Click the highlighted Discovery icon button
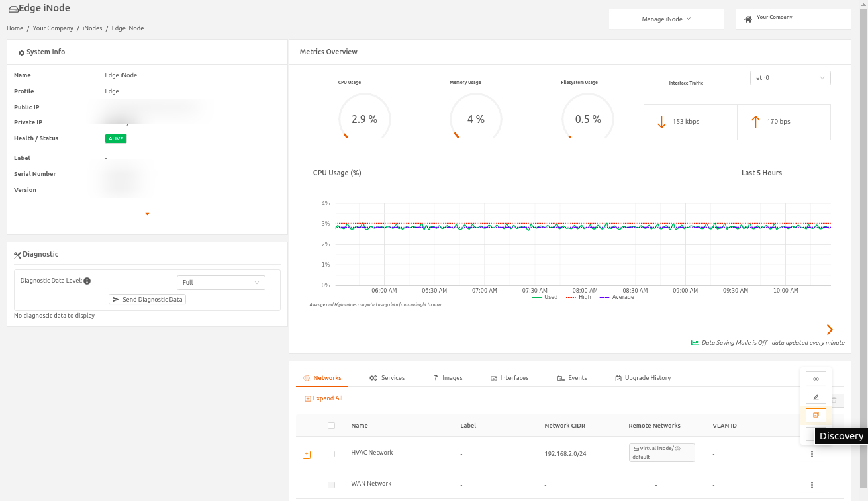The width and height of the screenshot is (868, 501). click(x=816, y=415)
